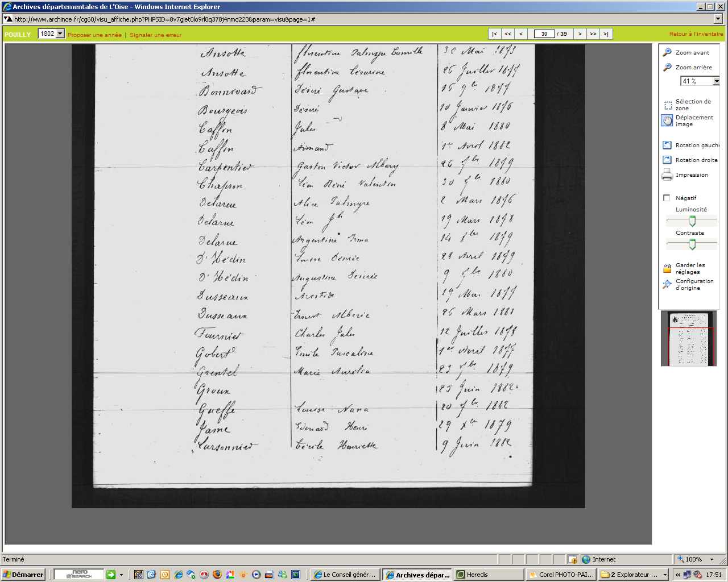Enable the Négatif checkbox
Screen dimensions: 728x582
coord(667,198)
